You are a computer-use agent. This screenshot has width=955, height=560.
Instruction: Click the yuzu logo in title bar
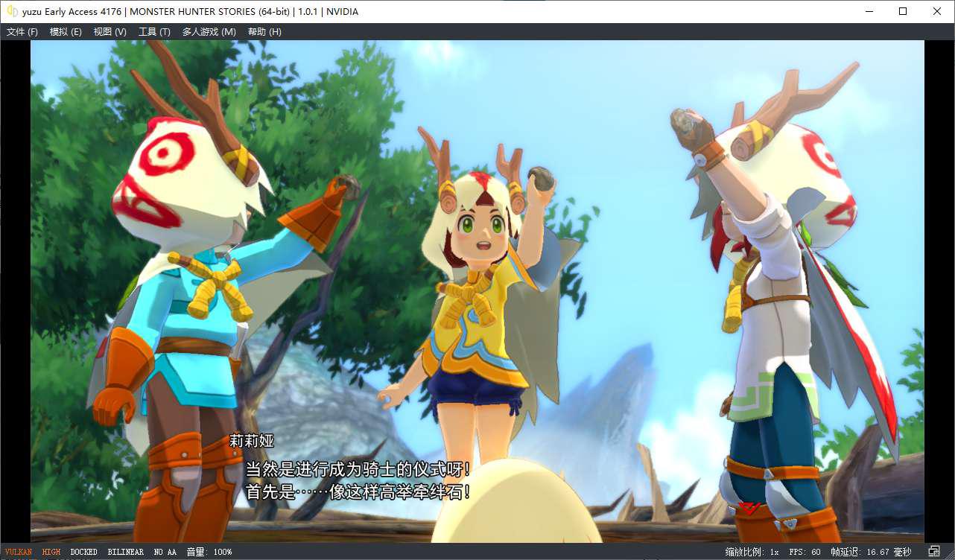12,11
